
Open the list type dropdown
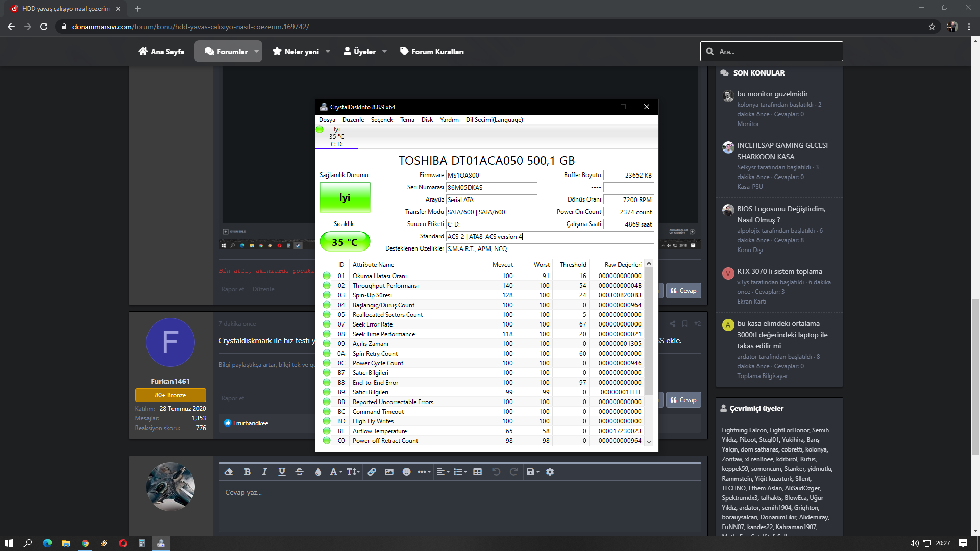pyautogui.click(x=460, y=472)
